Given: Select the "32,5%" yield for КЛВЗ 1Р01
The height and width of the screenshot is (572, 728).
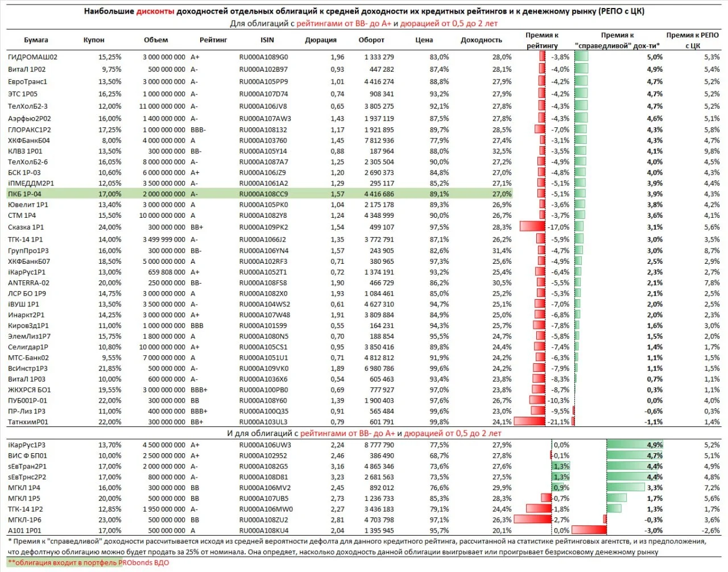Looking at the screenshot, I should (502, 151).
